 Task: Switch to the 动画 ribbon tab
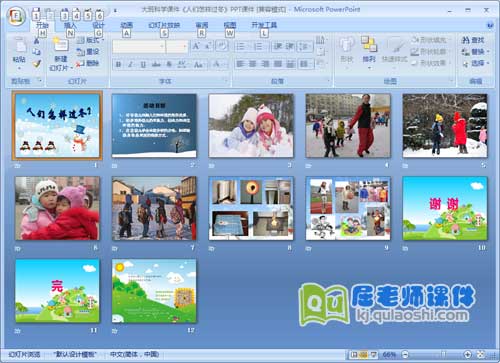pos(127,25)
